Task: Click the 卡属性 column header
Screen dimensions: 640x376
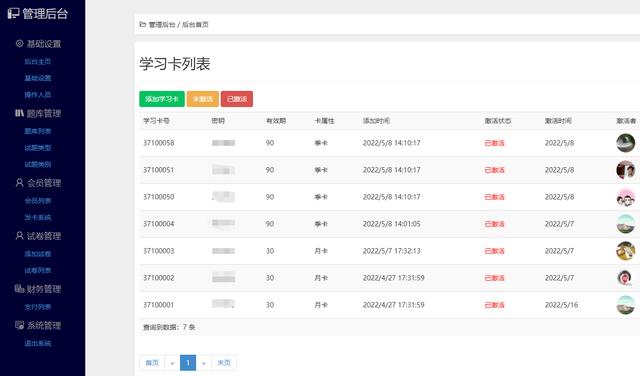Action: click(324, 121)
